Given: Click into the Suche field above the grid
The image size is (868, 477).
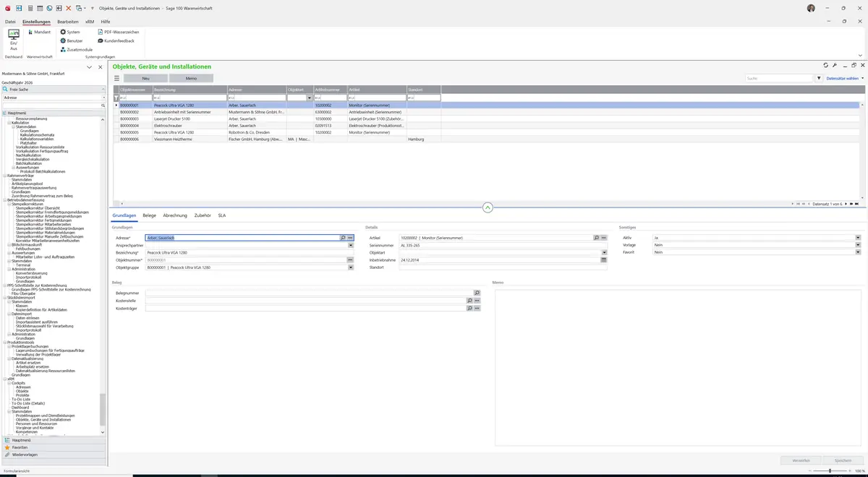Looking at the screenshot, I should coord(780,78).
